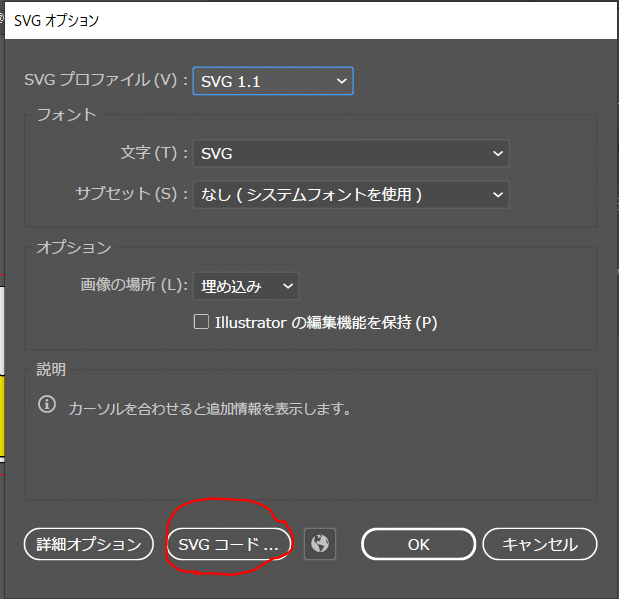
Task: Click the サブセット (S) label
Action: click(131, 194)
